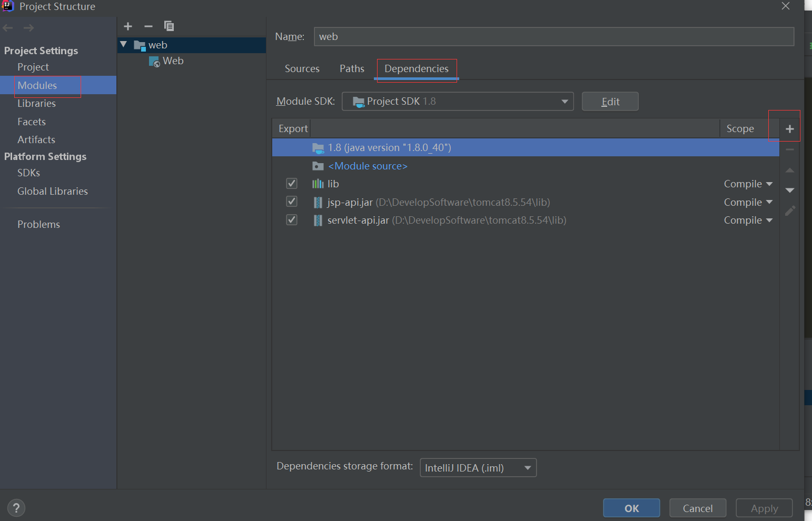Toggle export checkbox for lib
The image size is (812, 521).
click(292, 183)
